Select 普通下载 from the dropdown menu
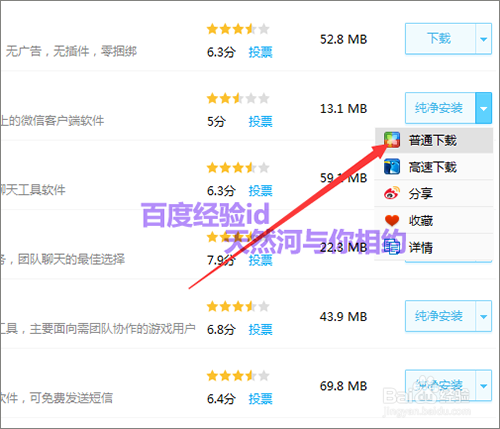Viewport: 500px width, 429px height. [x=434, y=140]
